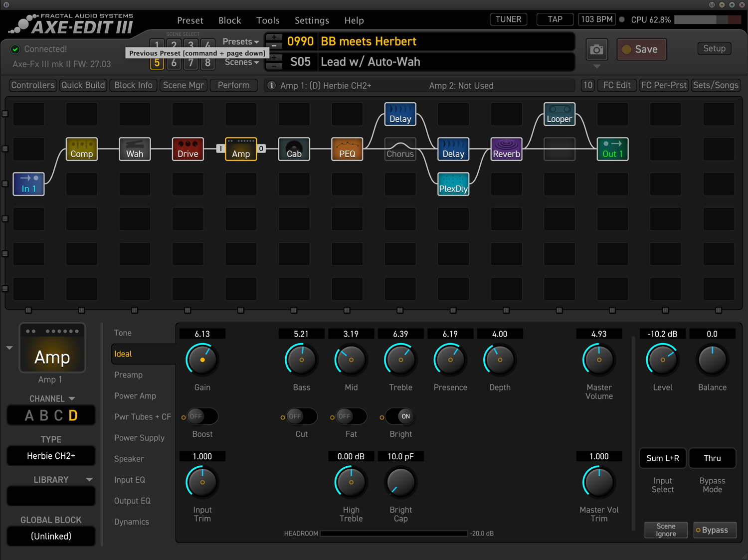The width and height of the screenshot is (748, 560).
Task: Select the PEQ block
Action: coord(347,149)
